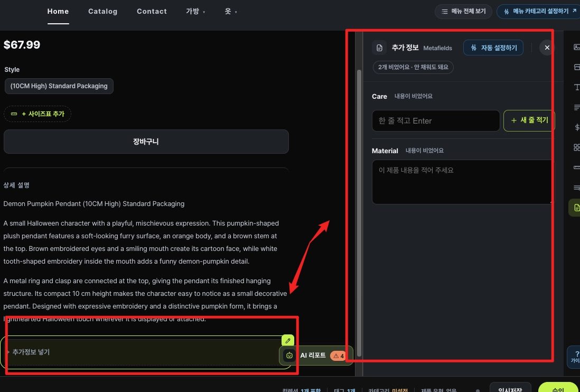Click 카테고리 미설정 in bottom bar
The width and height of the screenshot is (580, 392).
click(388, 390)
